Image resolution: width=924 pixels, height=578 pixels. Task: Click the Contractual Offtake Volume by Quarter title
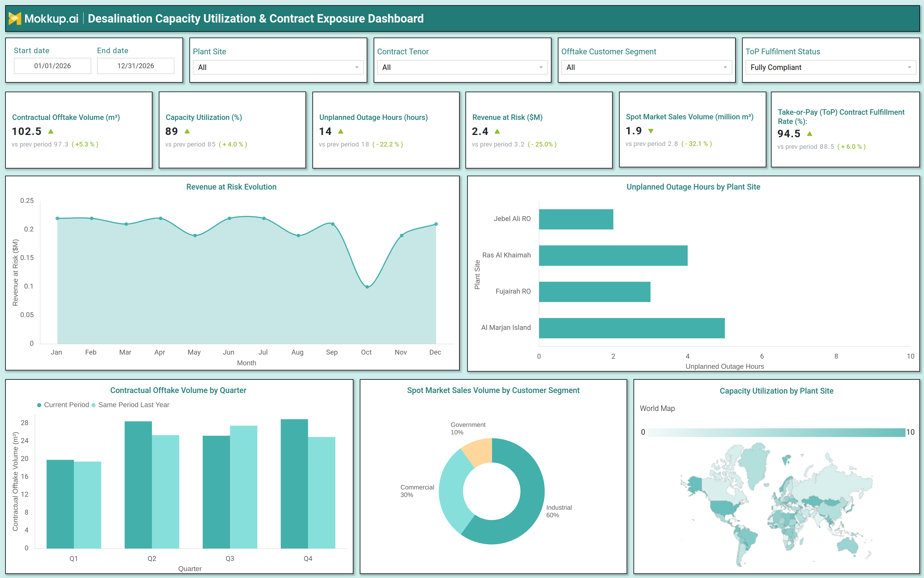[178, 390]
